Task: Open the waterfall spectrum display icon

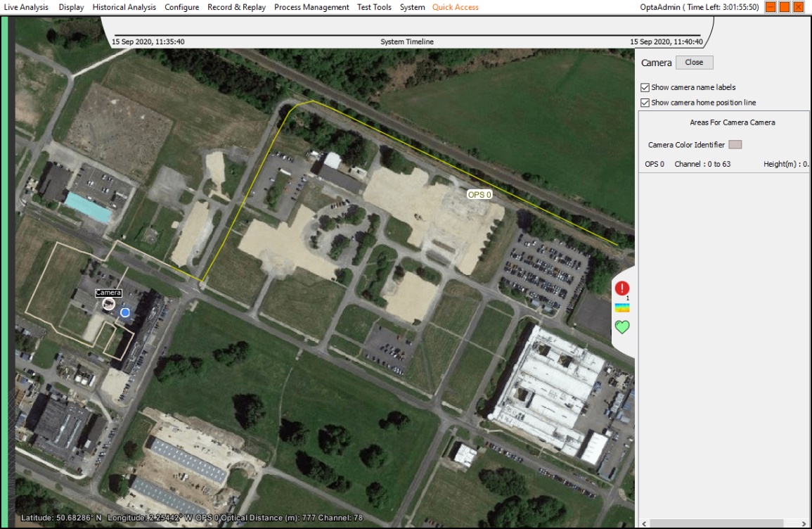Action: [622, 308]
